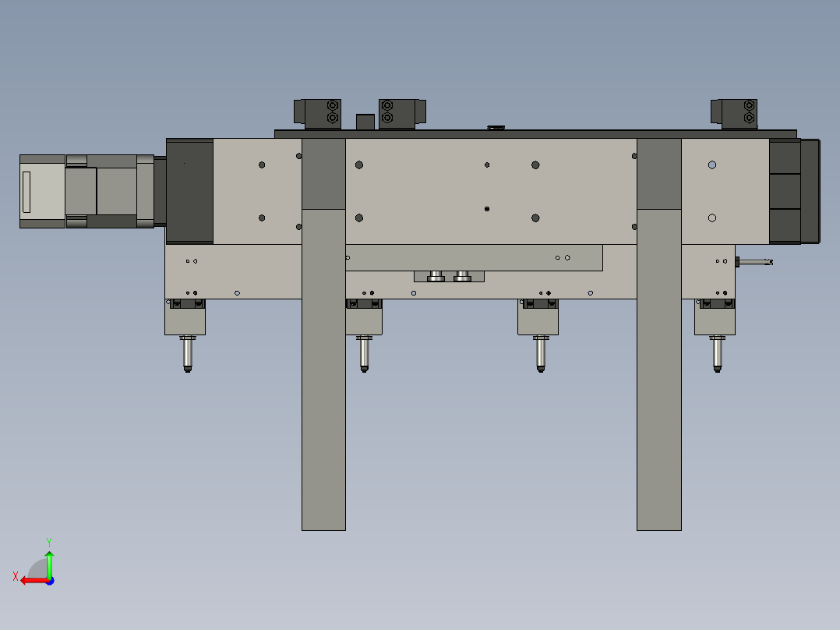
Task: Select the top-right sensor bracket
Action: click(x=734, y=113)
